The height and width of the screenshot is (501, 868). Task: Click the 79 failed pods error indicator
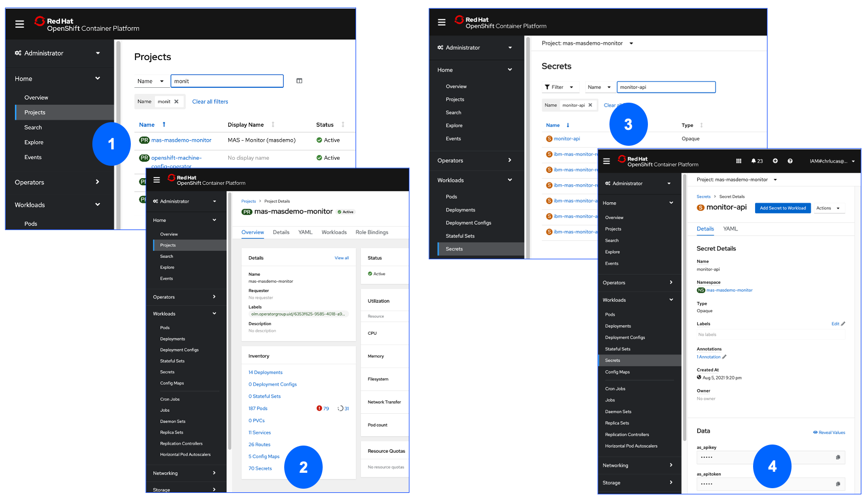point(323,409)
